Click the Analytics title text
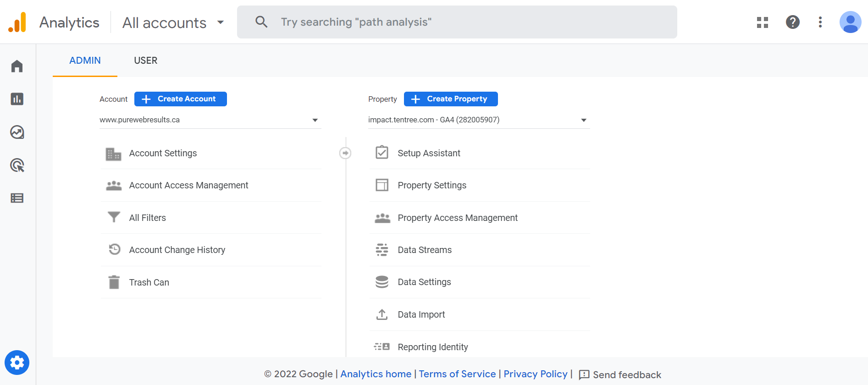Image resolution: width=868 pixels, height=385 pixels. (69, 22)
